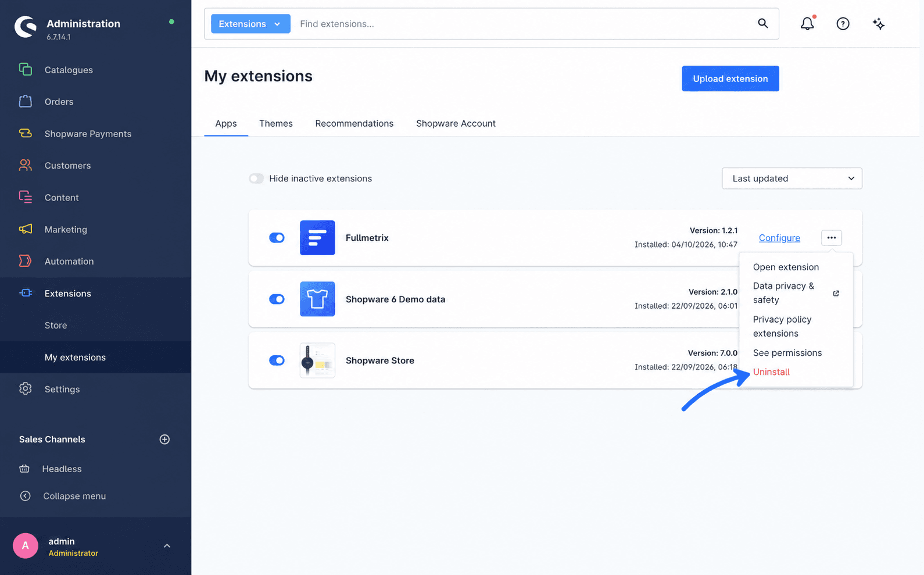924x575 pixels.
Task: Click the Extensions plug icon
Action: [x=25, y=293]
